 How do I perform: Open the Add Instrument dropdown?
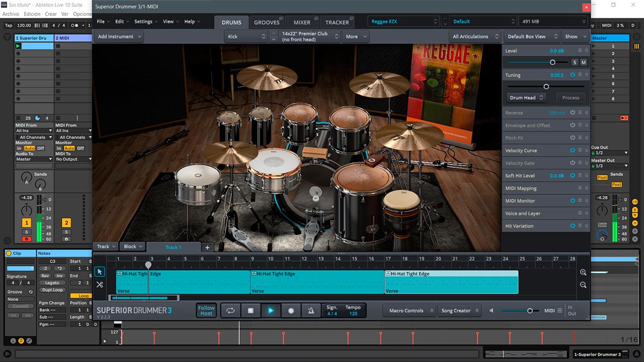click(x=119, y=36)
